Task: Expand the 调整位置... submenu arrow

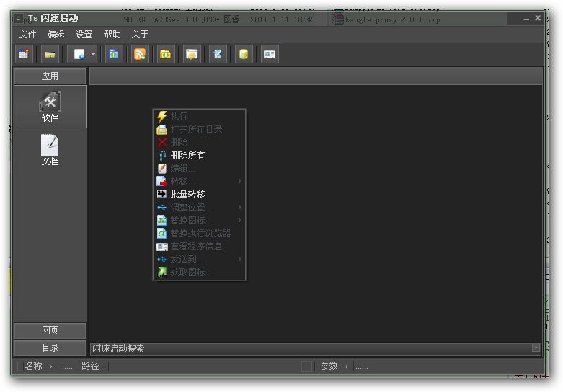Action: [x=240, y=207]
